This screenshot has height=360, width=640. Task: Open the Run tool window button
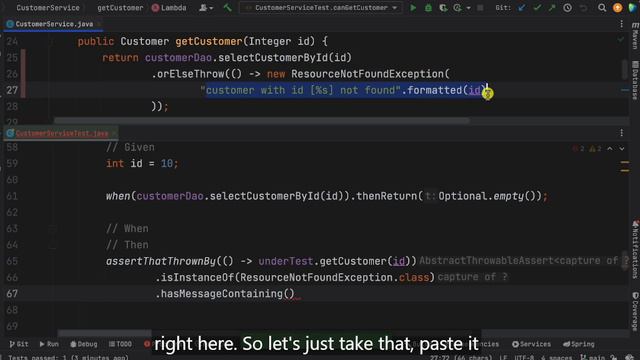[49, 344]
